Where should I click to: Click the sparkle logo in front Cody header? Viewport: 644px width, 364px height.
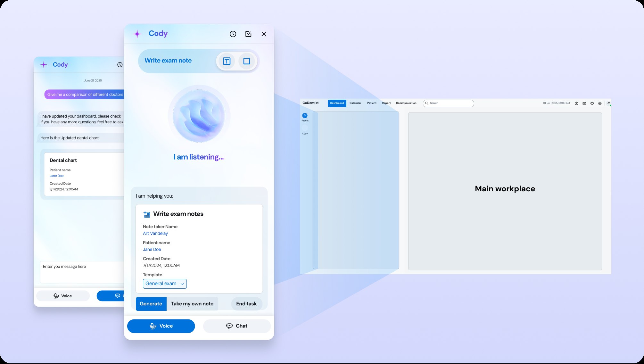137,34
